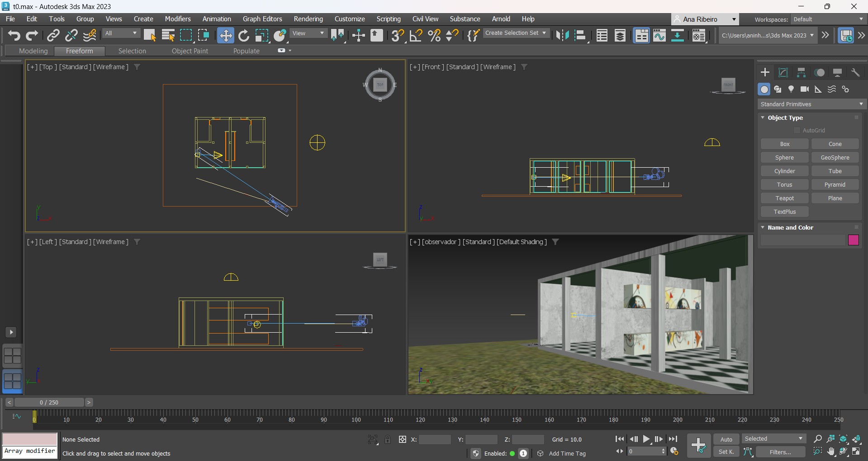868x461 pixels.
Task: Click the Mirror tool icon
Action: pos(562,35)
